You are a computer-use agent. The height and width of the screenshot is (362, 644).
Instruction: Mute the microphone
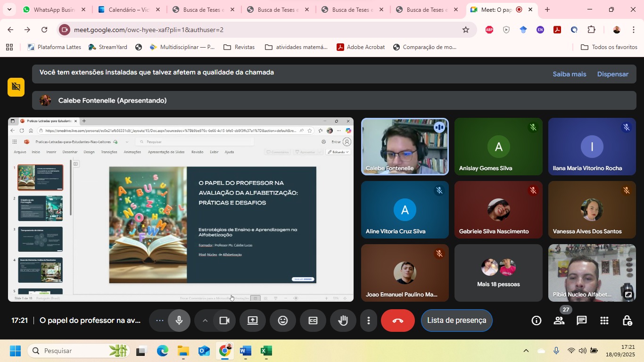[179, 321]
